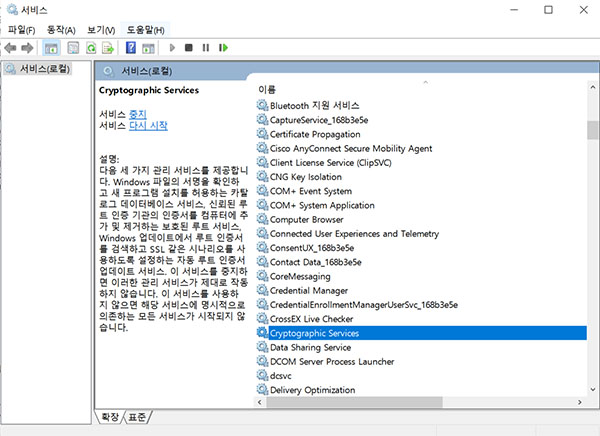Select Cisco AnyConnect Secure Mobility Agent
Image resolution: width=600 pixels, height=436 pixels.
(351, 148)
